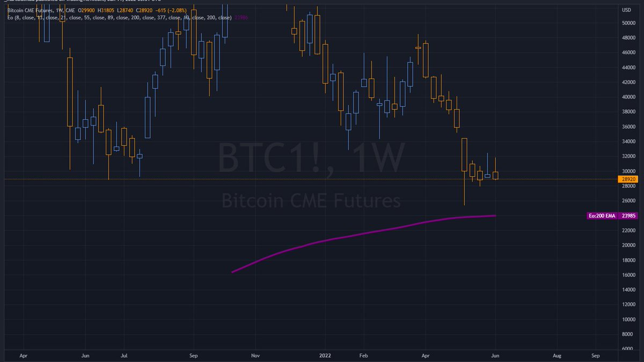Click the Eo:200 EMA price label
This screenshot has height=362, width=644.
pyautogui.click(x=603, y=216)
